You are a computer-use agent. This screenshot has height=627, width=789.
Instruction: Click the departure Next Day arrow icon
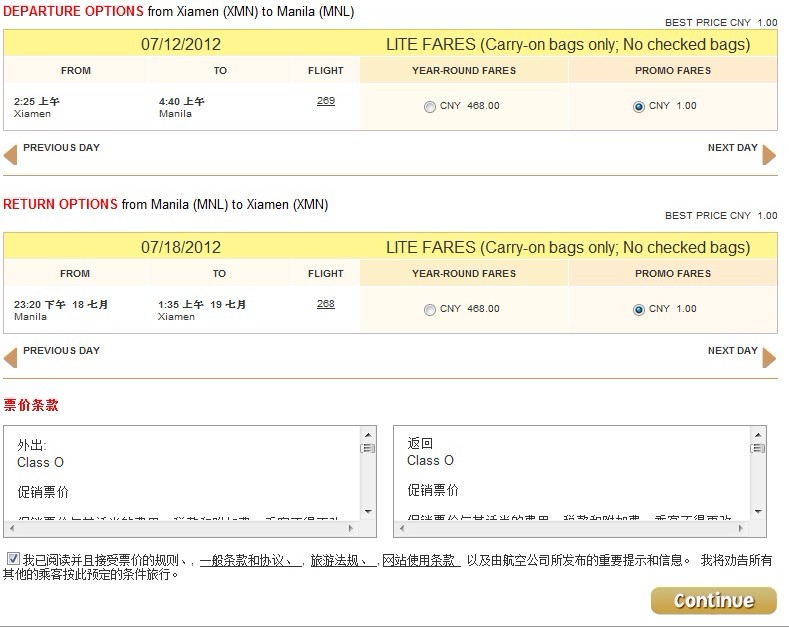769,155
